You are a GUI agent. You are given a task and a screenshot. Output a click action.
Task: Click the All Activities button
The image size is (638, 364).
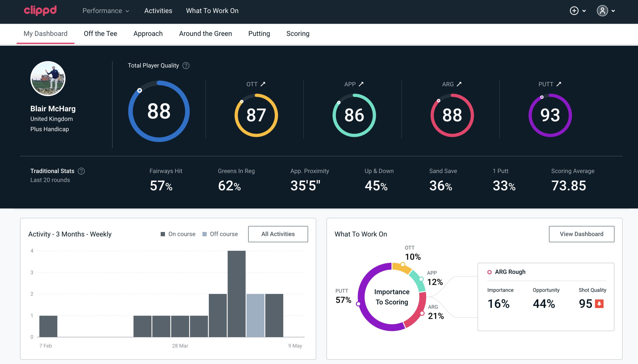click(278, 234)
